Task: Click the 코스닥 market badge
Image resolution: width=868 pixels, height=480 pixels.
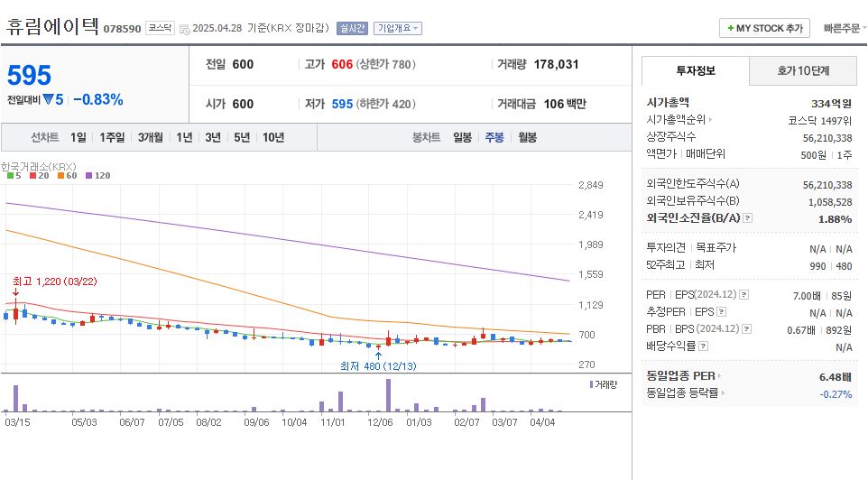Action: (160, 28)
